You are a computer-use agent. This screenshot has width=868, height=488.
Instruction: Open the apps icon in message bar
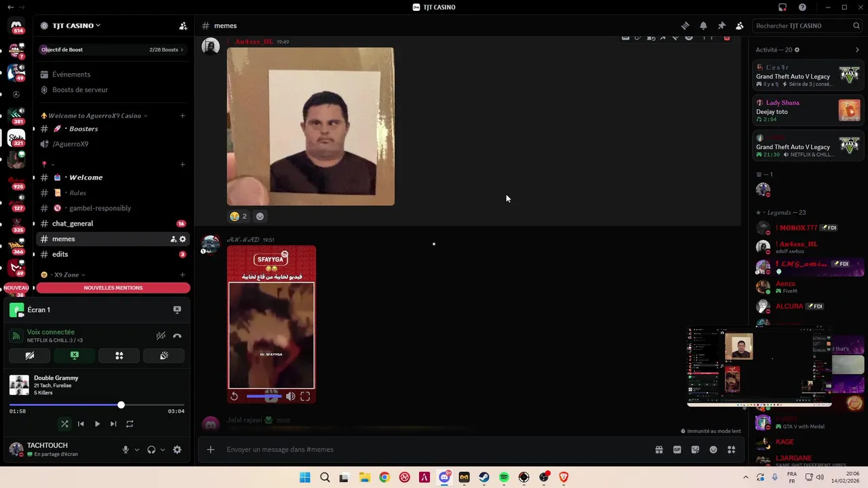731,449
